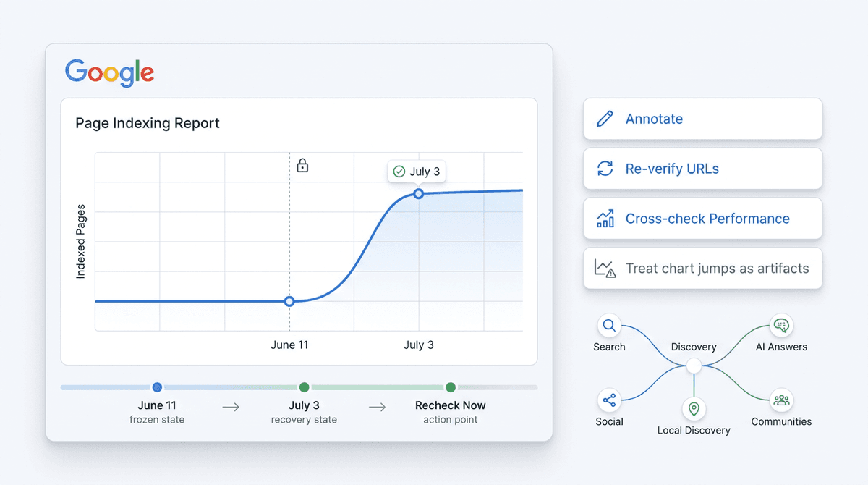Click the padlock icon on the chart
Screen dimensions: 868x485
[302, 166]
